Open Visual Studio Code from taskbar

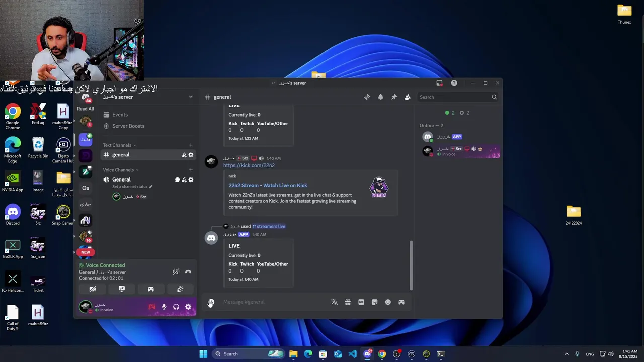tap(352, 354)
